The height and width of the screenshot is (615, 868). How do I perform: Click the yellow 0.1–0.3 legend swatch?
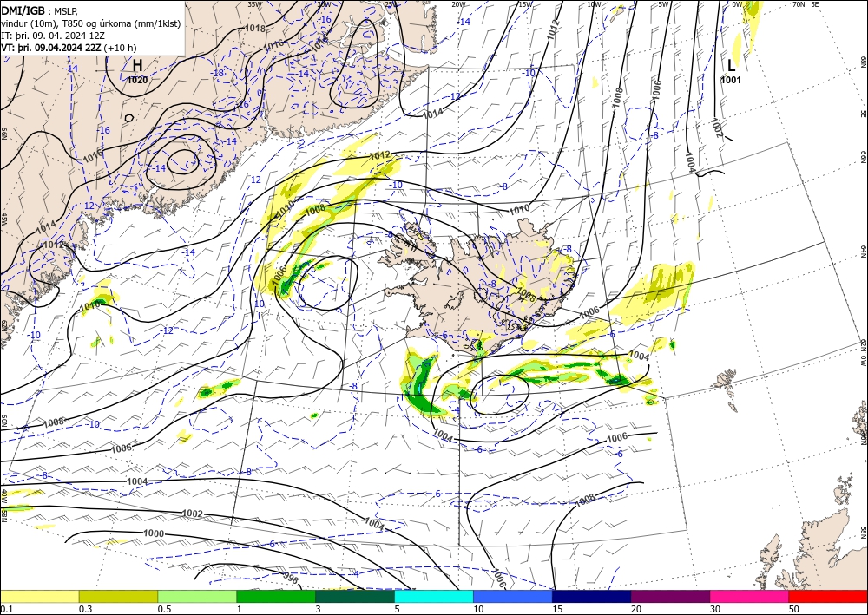tap(39, 596)
